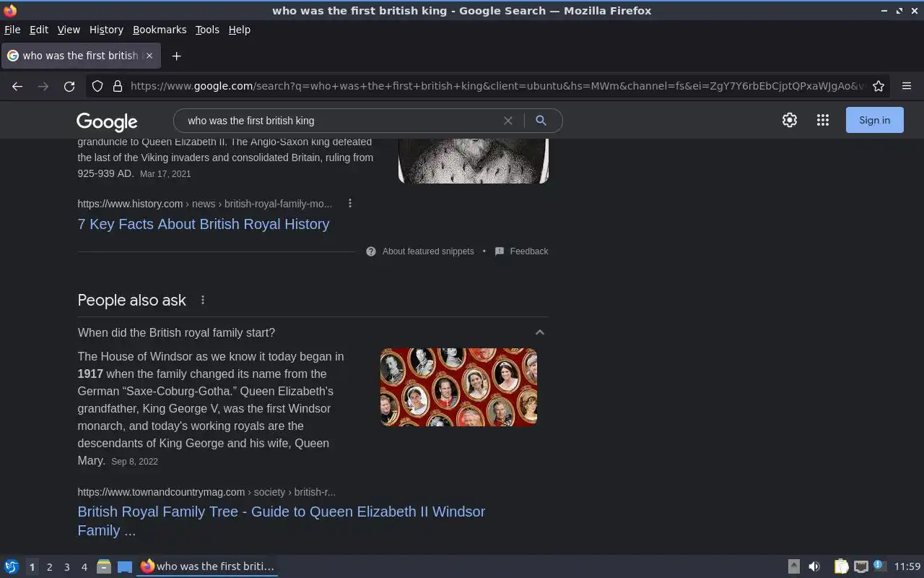Click the Feedback flag icon
The width and height of the screenshot is (924, 578).
click(500, 251)
